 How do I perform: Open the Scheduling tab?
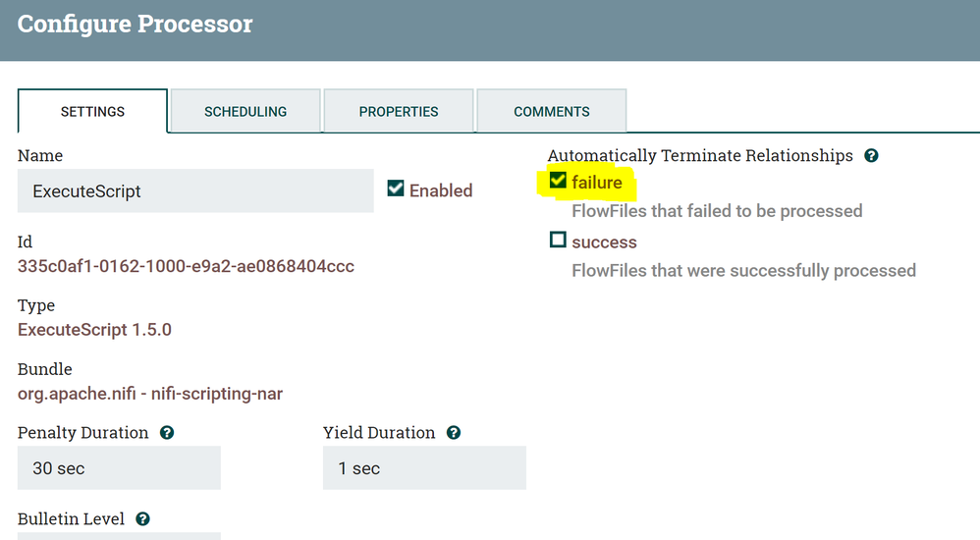click(245, 111)
